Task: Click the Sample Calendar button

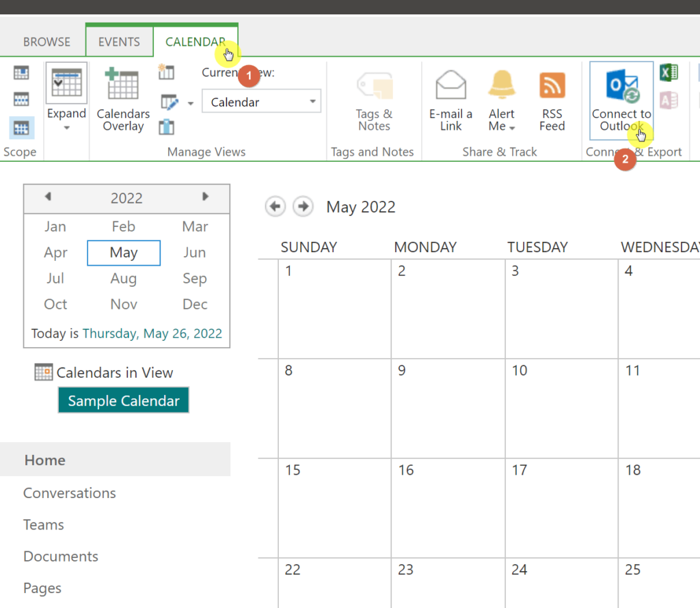Action: 124,400
